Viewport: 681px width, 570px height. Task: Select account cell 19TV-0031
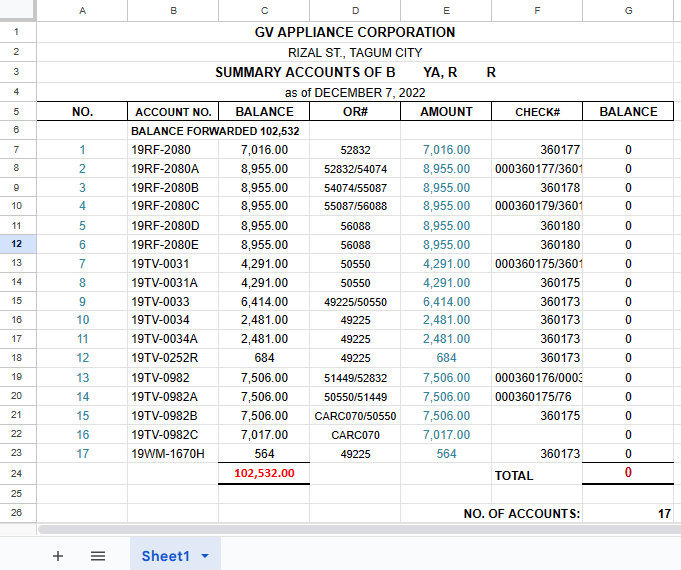coord(173,264)
